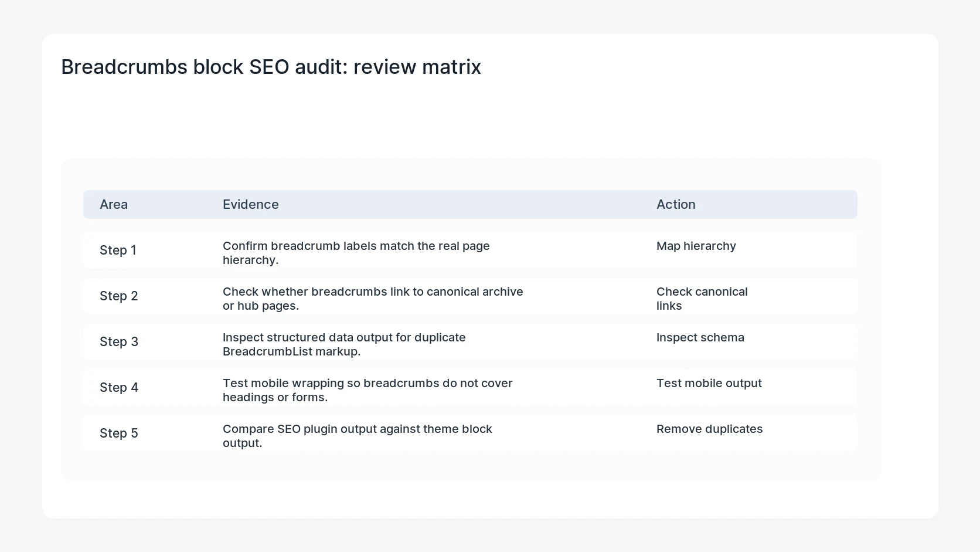
Task: Click the 'Area' column header
Action: pos(114,204)
